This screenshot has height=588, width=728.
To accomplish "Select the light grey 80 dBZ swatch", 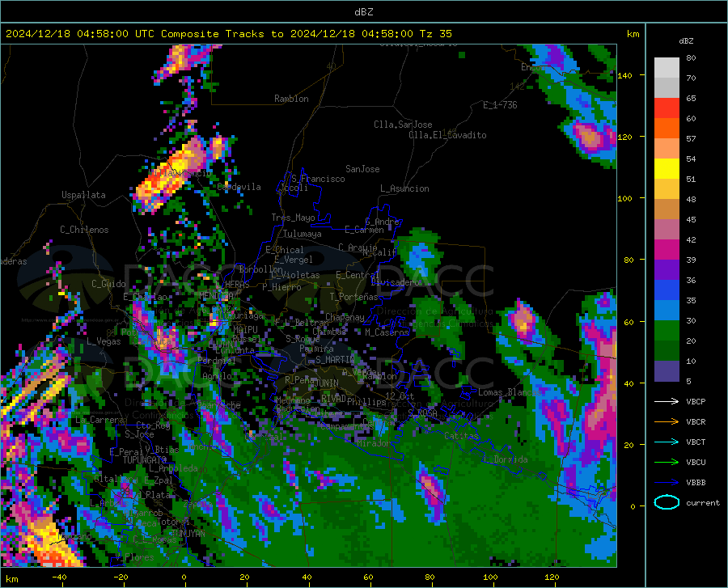I will pyautogui.click(x=667, y=68).
